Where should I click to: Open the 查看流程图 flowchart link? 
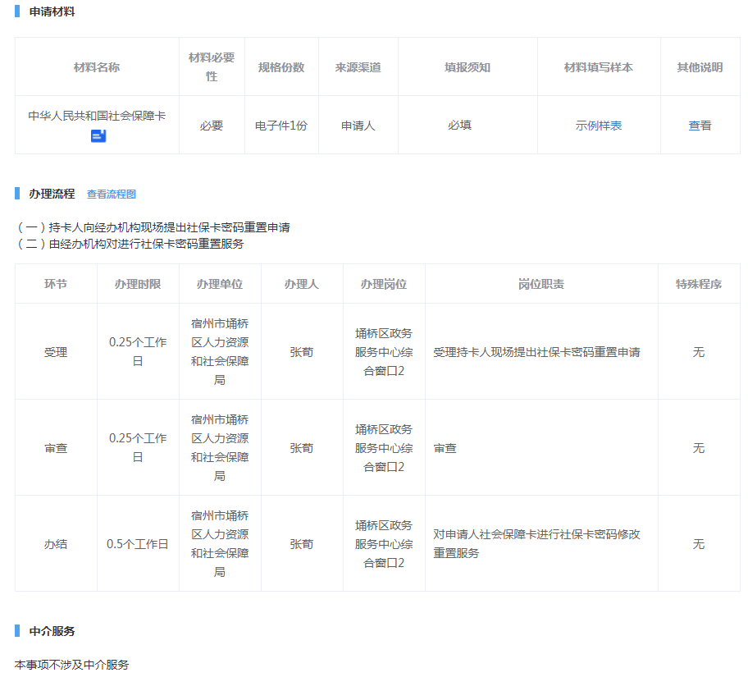click(x=112, y=194)
